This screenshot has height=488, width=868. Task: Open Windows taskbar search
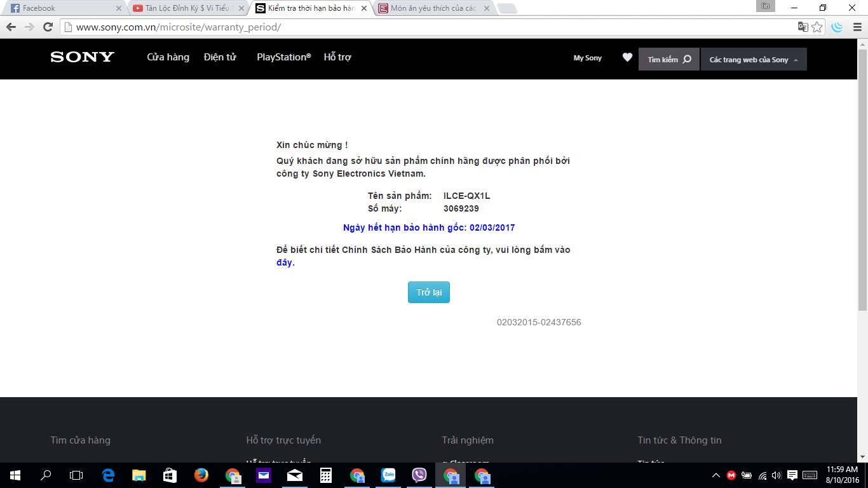[46, 475]
